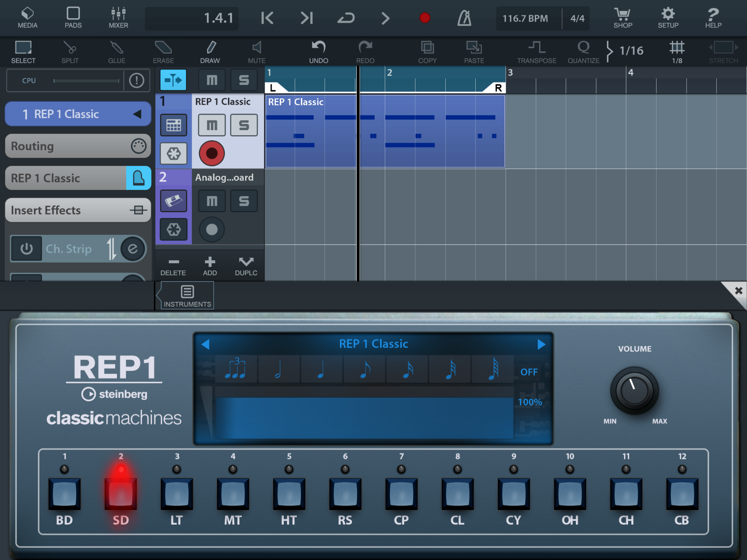Screen dimensions: 747x560
Task: Choose the SELECT tool
Action: 23,52
